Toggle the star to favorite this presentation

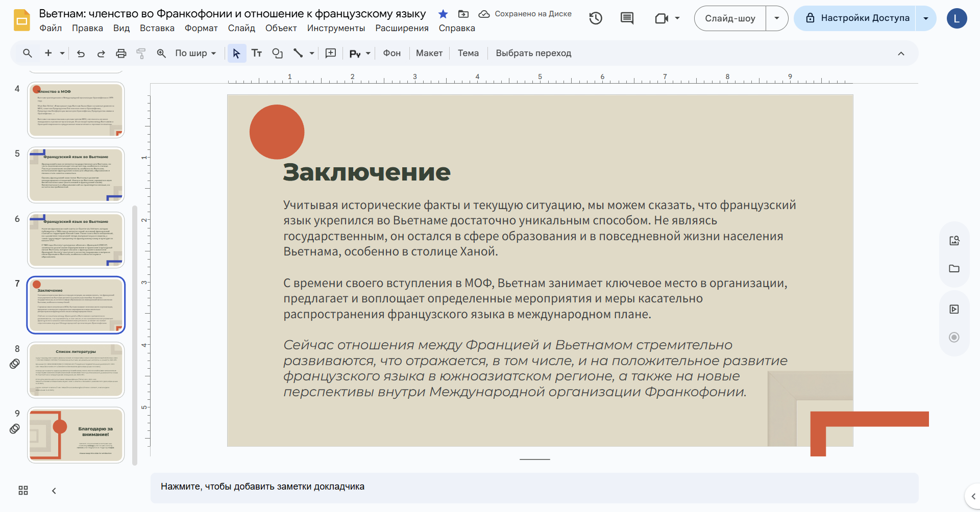tap(443, 14)
